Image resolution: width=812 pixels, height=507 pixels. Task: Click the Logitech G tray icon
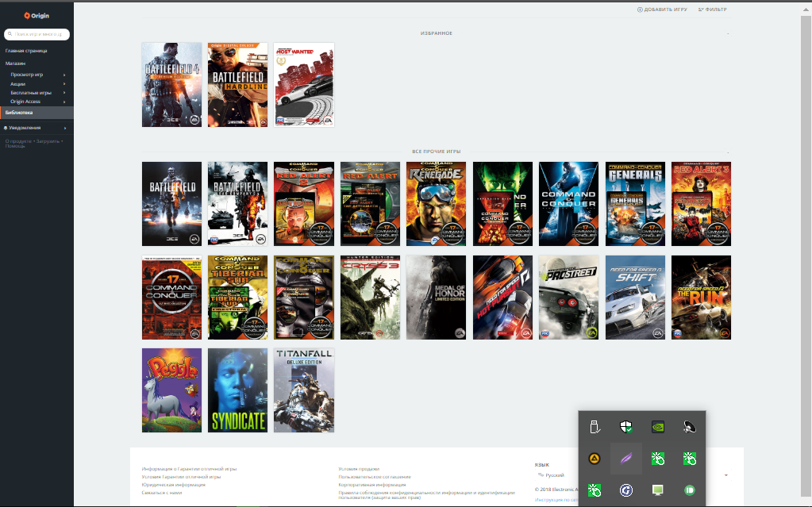click(625, 490)
